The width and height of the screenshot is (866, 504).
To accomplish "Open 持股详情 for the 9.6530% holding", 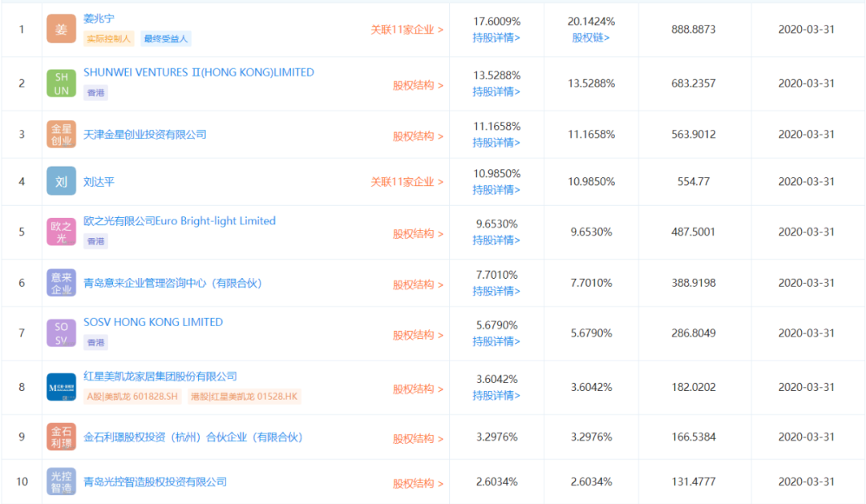I will (496, 240).
